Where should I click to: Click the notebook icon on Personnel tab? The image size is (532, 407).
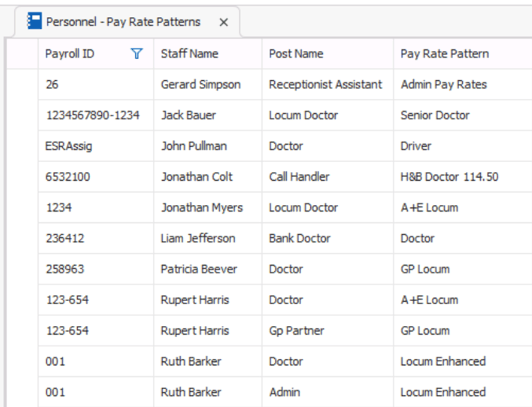point(34,21)
